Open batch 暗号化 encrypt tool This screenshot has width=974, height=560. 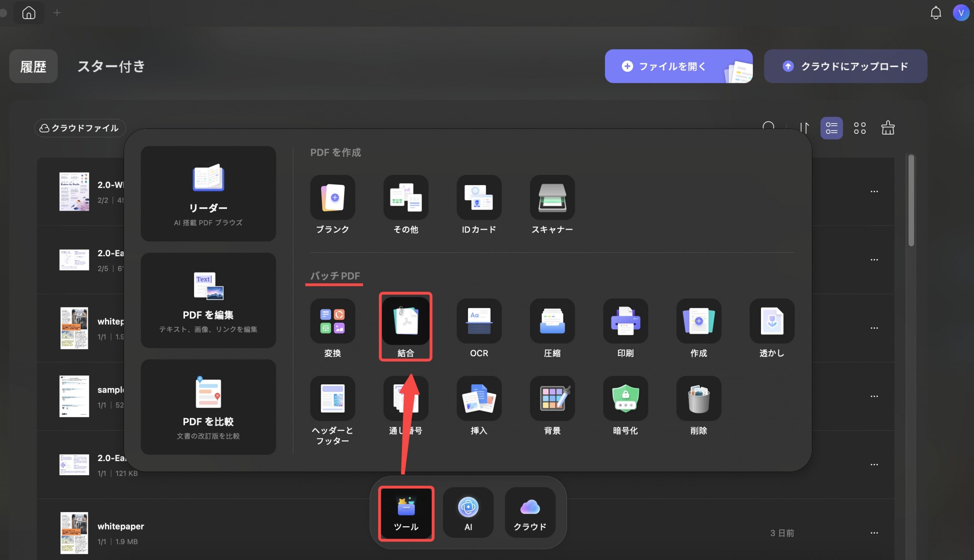click(x=625, y=398)
